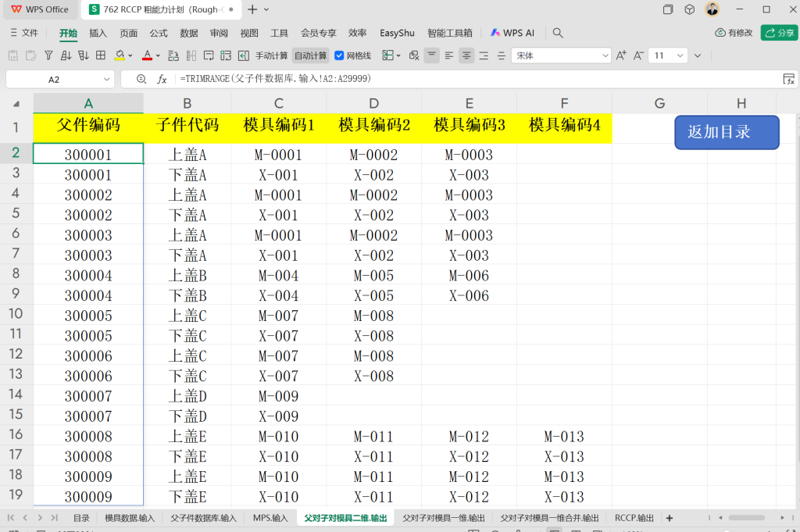Click the WPS Office home tab

pos(40,9)
